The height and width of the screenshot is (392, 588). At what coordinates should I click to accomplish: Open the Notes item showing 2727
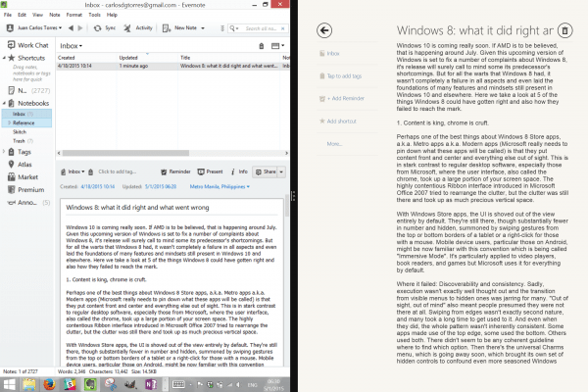(x=28, y=90)
